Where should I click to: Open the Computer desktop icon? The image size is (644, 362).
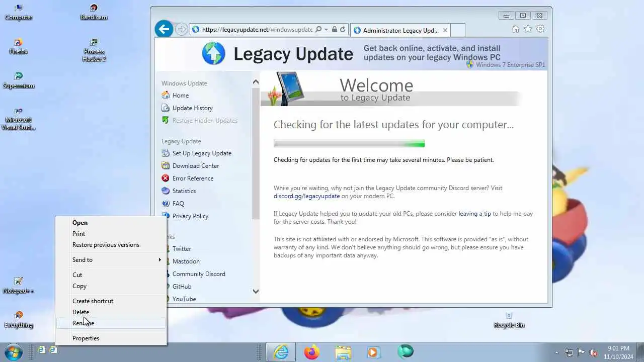19,13
